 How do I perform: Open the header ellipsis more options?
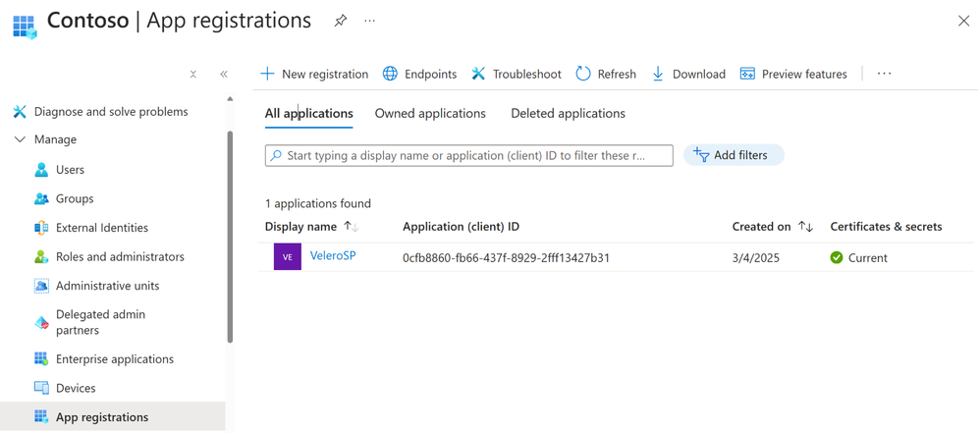(x=370, y=22)
